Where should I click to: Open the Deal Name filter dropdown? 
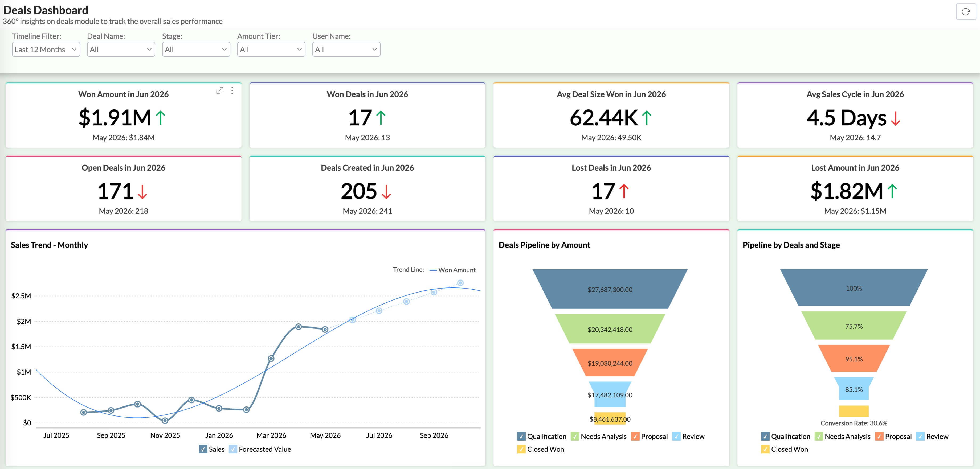click(121, 50)
